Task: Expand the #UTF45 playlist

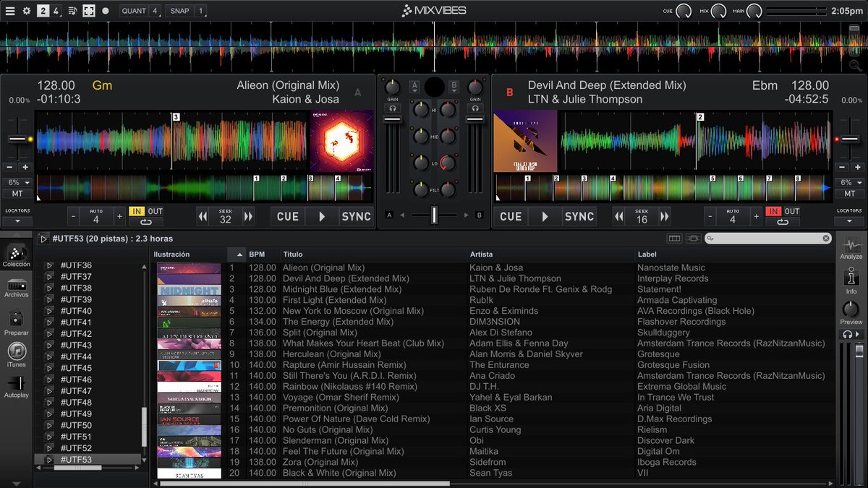Action: (50, 368)
